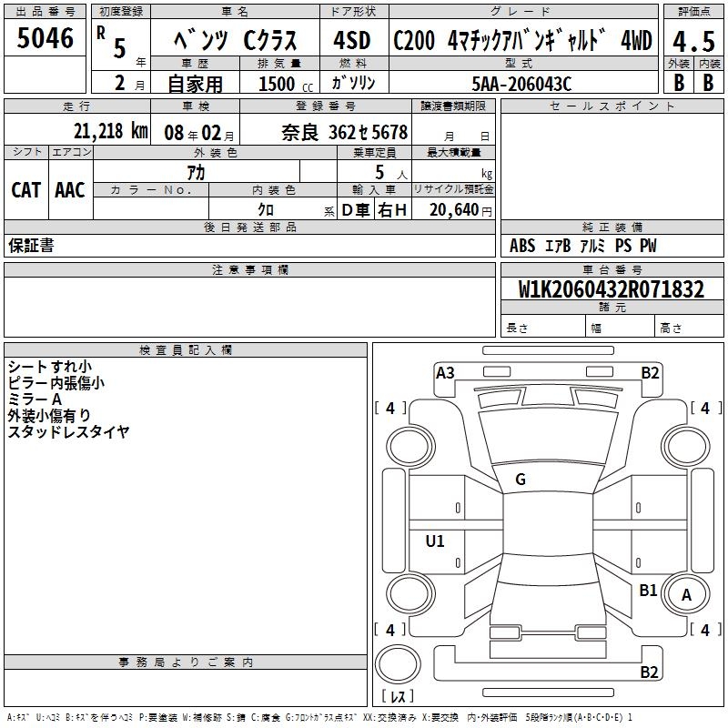Click the registration number 奈良 362せ5678
This screenshot has width=728, height=728.
pos(344,132)
